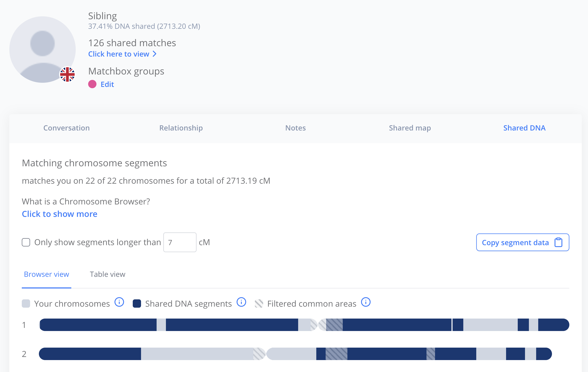This screenshot has width=588, height=372.
Task: Enable Only show segments longer than checkbox
Action: pyautogui.click(x=26, y=242)
